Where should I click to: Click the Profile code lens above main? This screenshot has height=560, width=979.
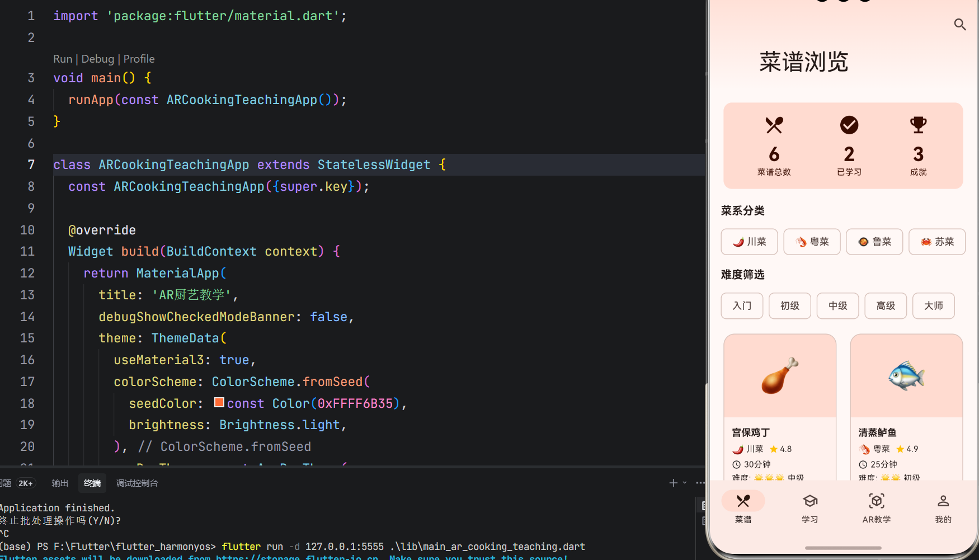click(139, 59)
